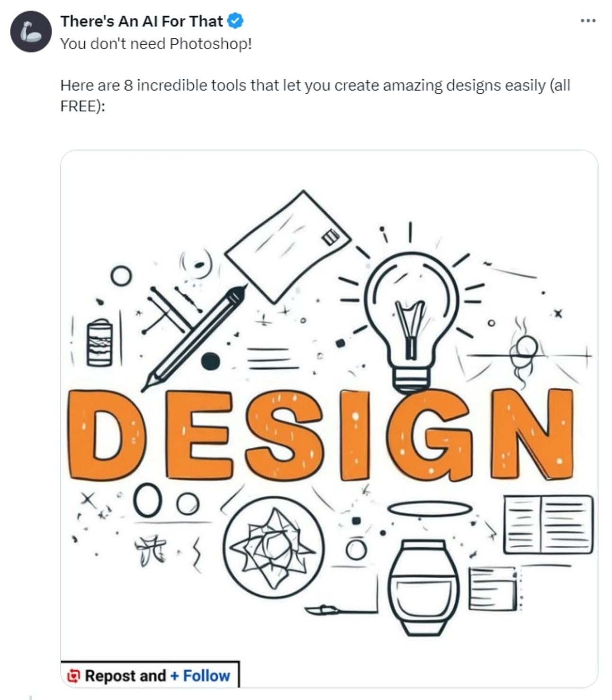Click the blue verified badge
The width and height of the screenshot is (612, 700).
coord(235,21)
